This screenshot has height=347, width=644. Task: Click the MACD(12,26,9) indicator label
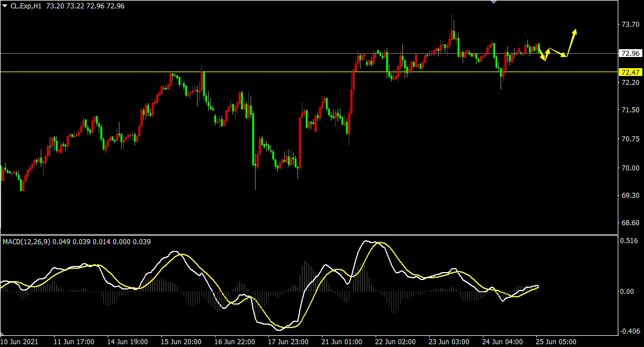click(26, 242)
